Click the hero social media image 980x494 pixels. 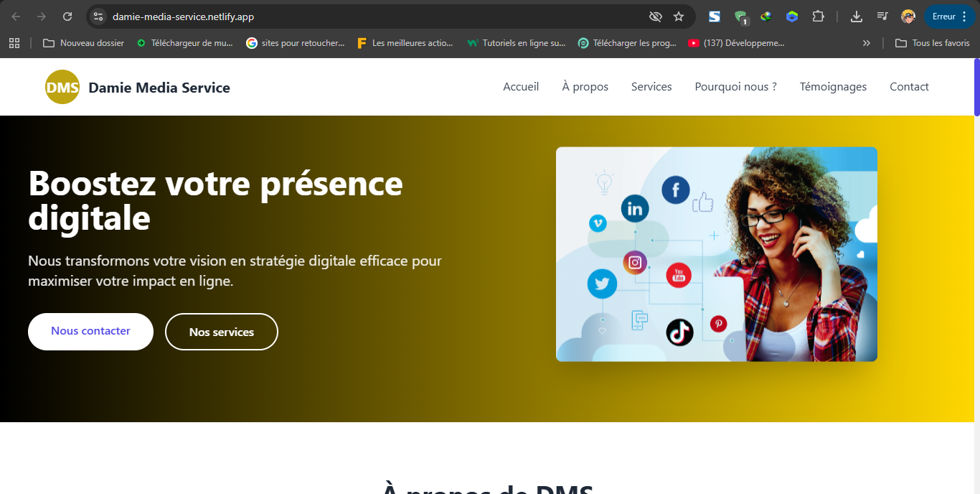tap(717, 254)
